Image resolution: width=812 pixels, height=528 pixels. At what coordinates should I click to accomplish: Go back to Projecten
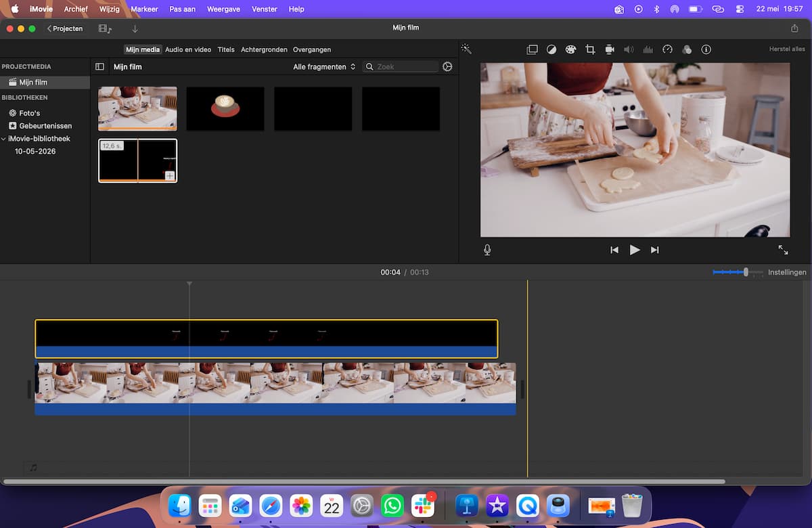pyautogui.click(x=64, y=28)
